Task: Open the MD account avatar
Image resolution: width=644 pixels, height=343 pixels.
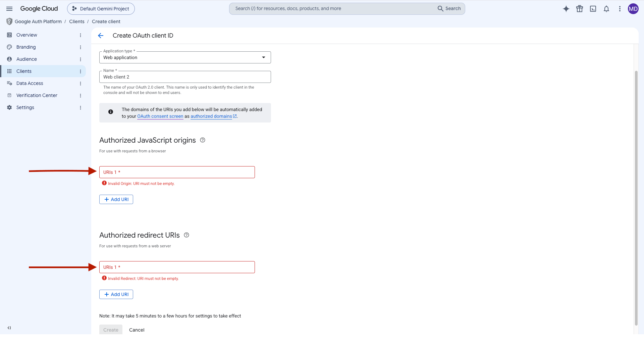Action: tap(633, 9)
